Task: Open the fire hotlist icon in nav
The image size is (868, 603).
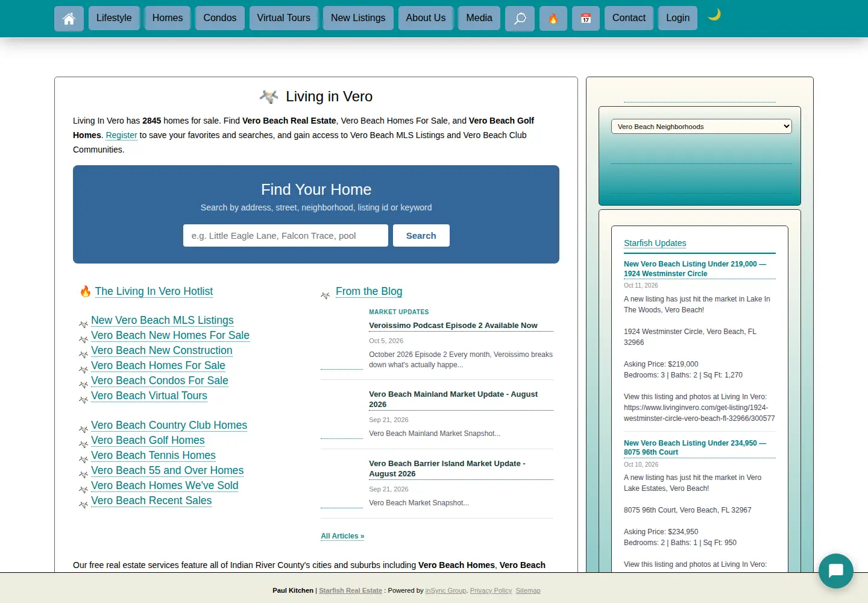Action: pyautogui.click(x=553, y=18)
